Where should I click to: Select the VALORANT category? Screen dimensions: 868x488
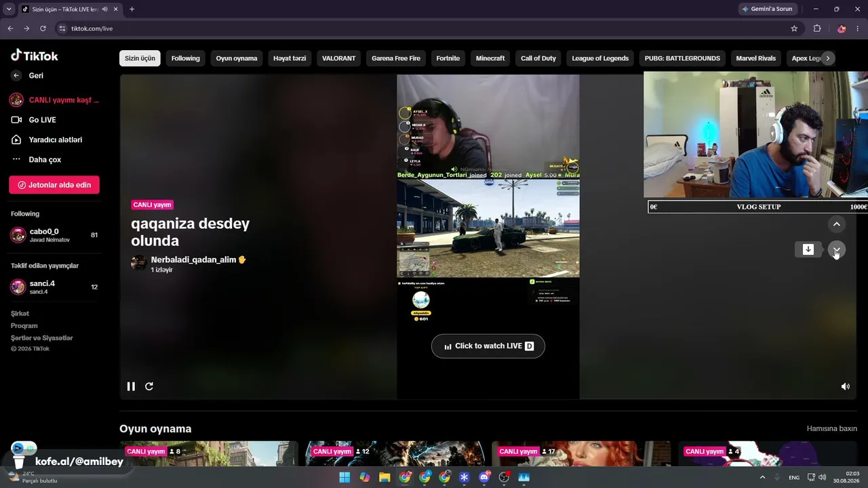click(x=339, y=58)
